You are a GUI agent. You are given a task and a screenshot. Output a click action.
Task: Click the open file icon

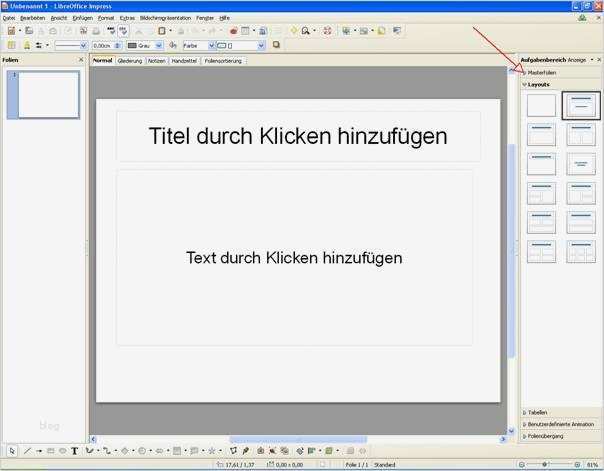click(29, 31)
